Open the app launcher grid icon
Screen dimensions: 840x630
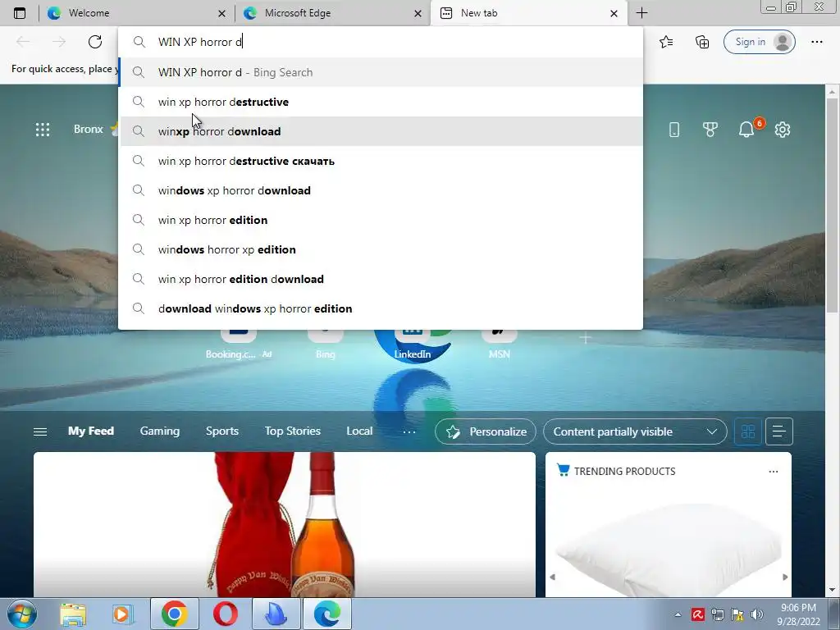(x=43, y=129)
